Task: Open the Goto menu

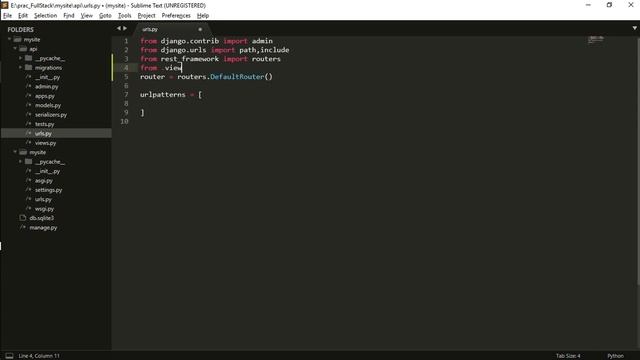Action: tap(105, 16)
